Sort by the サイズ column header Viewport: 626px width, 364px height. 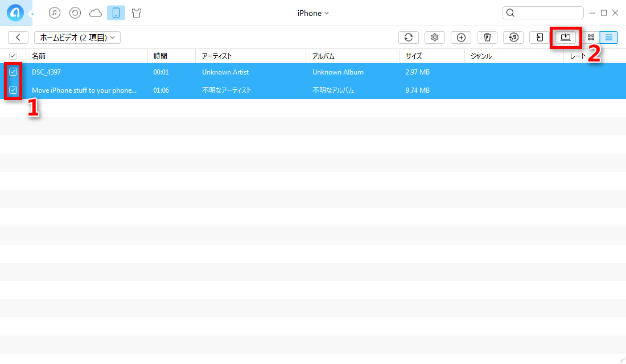[432, 56]
